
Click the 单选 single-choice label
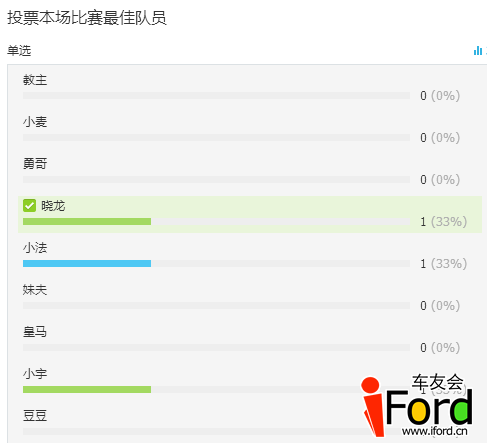[19, 51]
